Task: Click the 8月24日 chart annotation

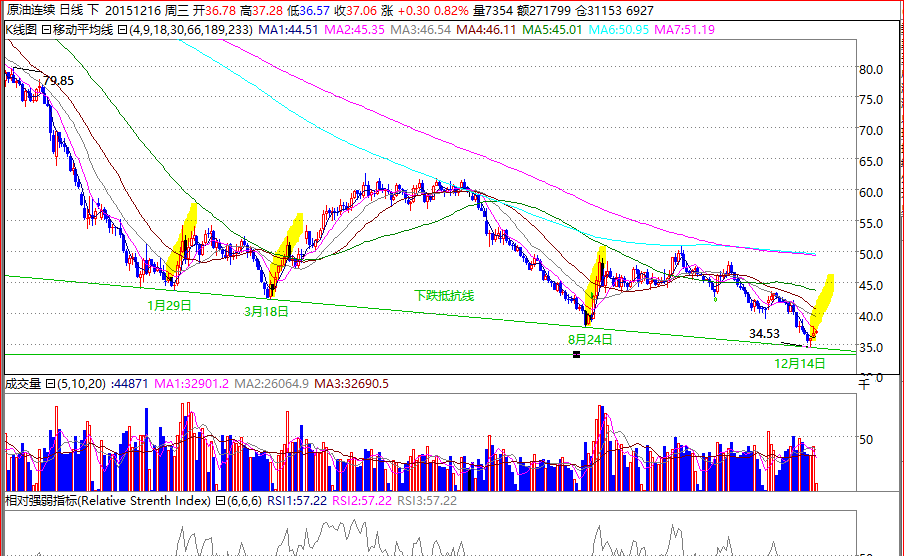Action: 590,339
